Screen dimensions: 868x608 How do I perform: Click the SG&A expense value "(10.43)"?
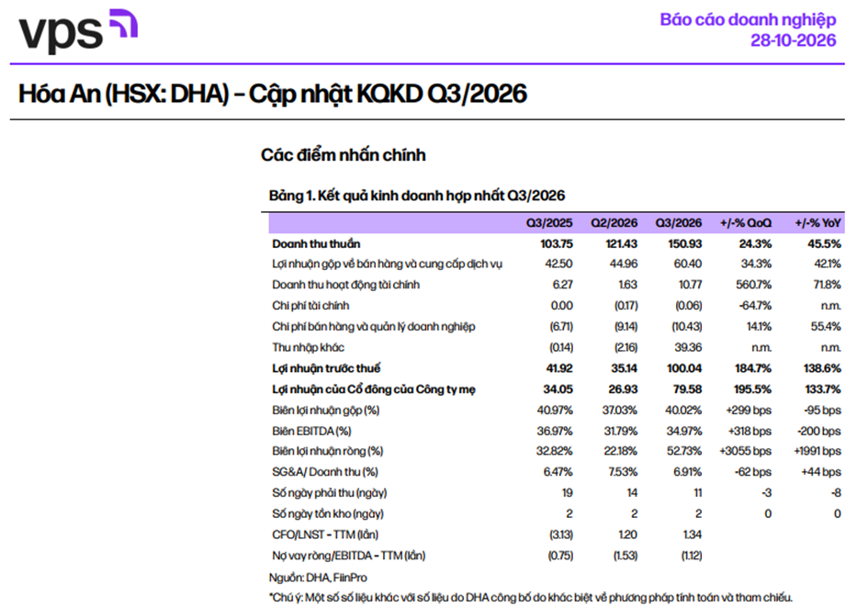(687, 327)
